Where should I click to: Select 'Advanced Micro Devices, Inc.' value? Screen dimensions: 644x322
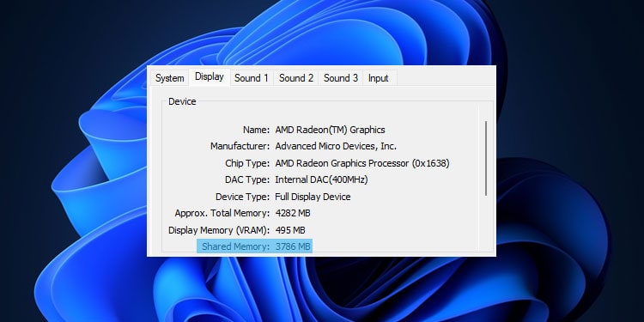coord(336,146)
